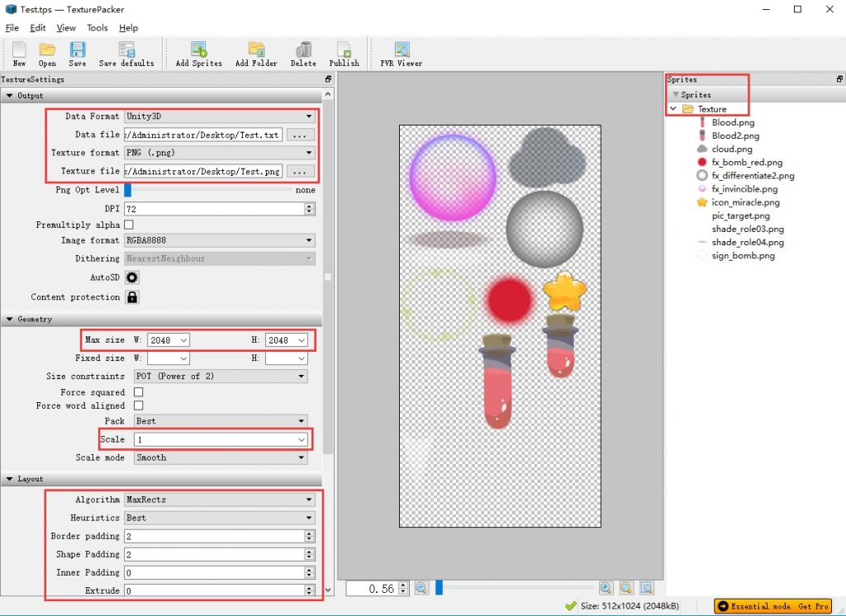Image resolution: width=846 pixels, height=616 pixels.
Task: Toggle the Force squared checkbox
Action: point(138,392)
